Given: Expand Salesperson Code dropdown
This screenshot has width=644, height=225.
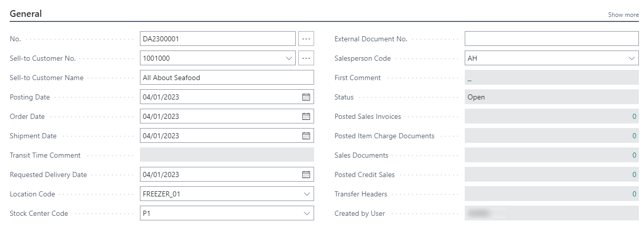Looking at the screenshot, I should [631, 58].
